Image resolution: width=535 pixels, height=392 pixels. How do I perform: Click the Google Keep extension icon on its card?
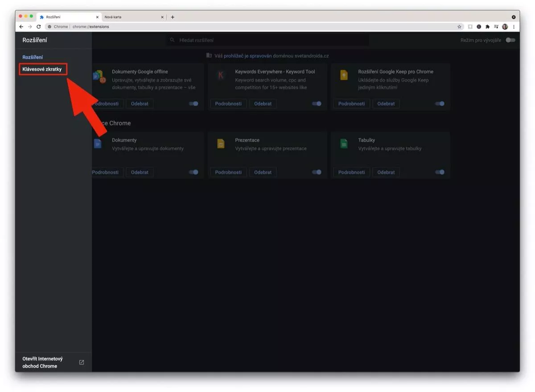click(344, 75)
